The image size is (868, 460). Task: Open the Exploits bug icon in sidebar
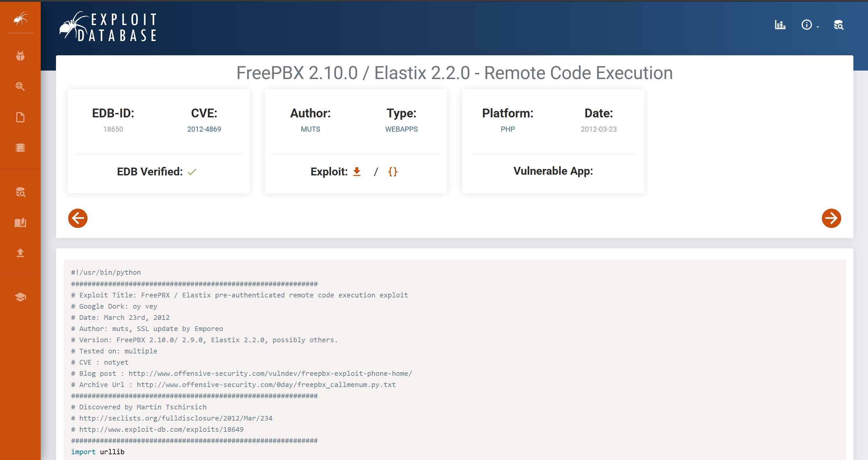coord(20,56)
